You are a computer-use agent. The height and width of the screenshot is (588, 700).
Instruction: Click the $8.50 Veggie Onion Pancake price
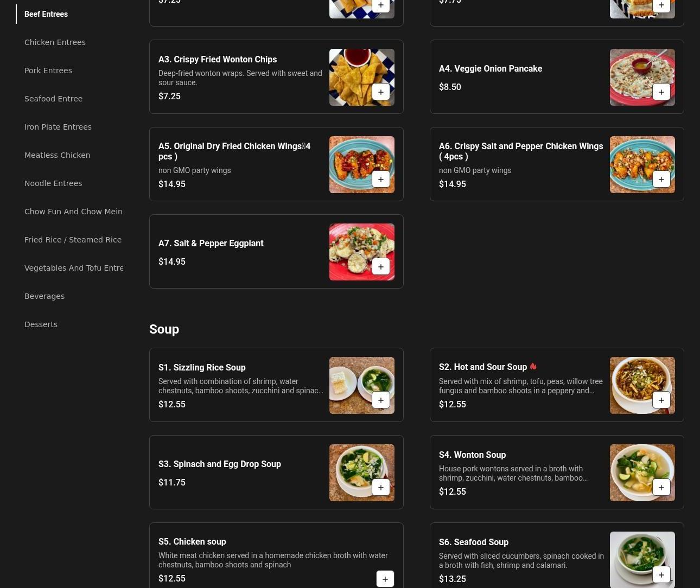(x=450, y=87)
